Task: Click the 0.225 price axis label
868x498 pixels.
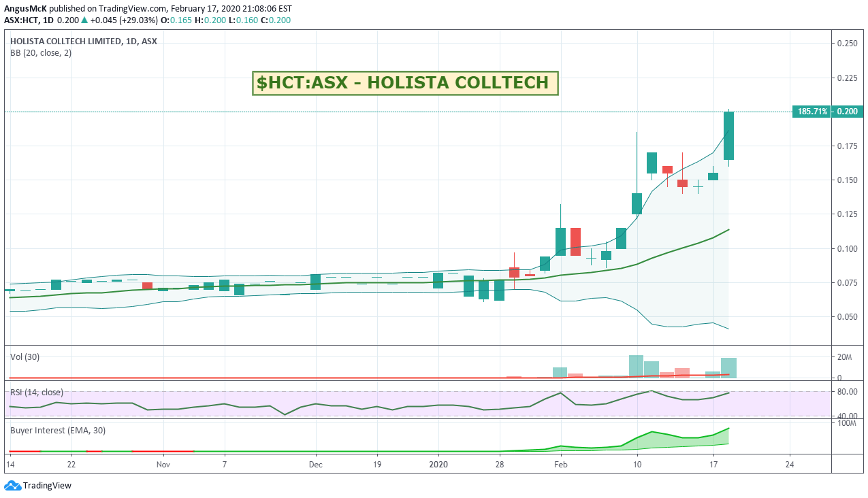Action: click(847, 78)
